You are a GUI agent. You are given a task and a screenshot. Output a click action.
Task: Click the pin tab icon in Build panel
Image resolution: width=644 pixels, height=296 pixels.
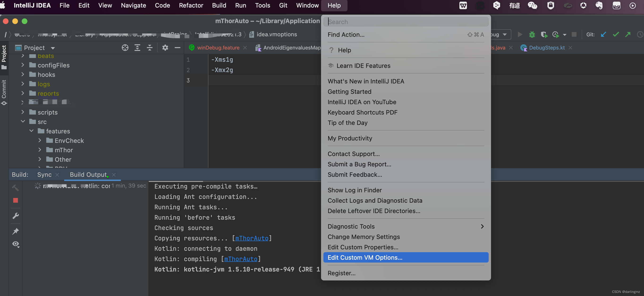(16, 231)
